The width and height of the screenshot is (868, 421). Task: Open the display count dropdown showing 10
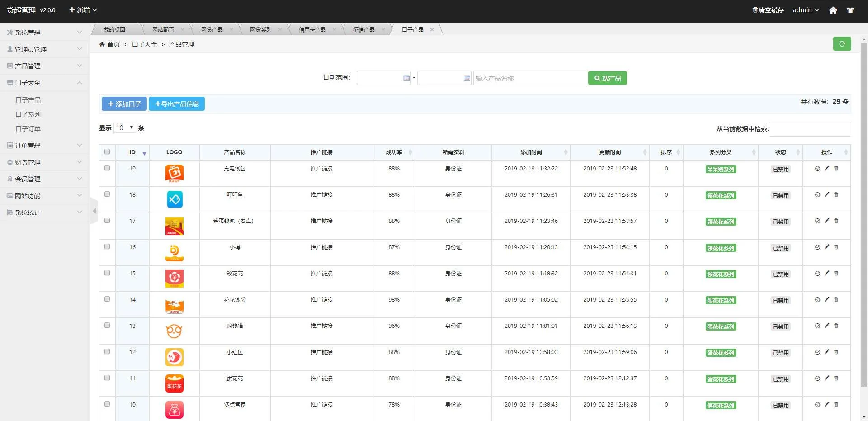click(x=125, y=128)
